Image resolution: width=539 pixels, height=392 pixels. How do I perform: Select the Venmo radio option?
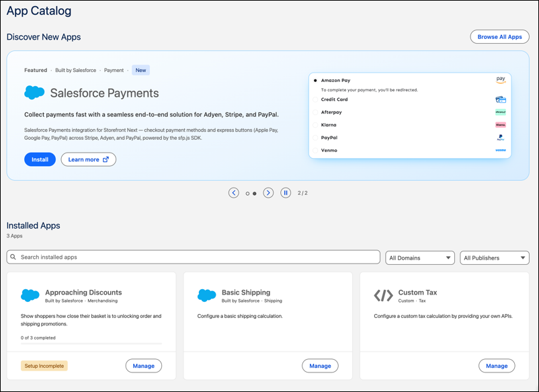coord(315,150)
